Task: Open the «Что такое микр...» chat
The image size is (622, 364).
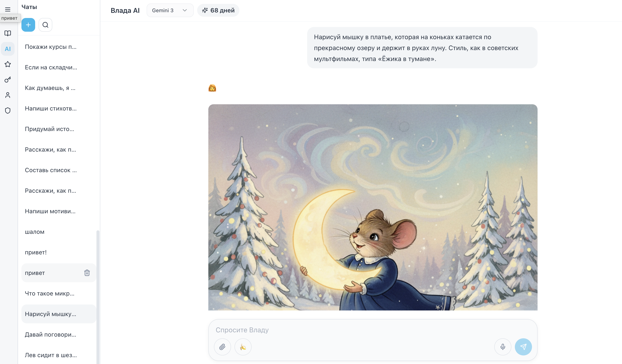Action: click(x=50, y=294)
